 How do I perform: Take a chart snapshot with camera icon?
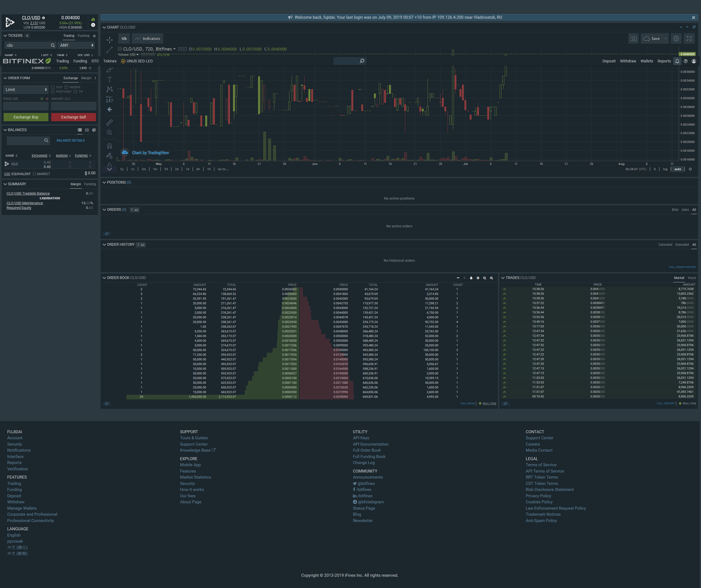633,39
